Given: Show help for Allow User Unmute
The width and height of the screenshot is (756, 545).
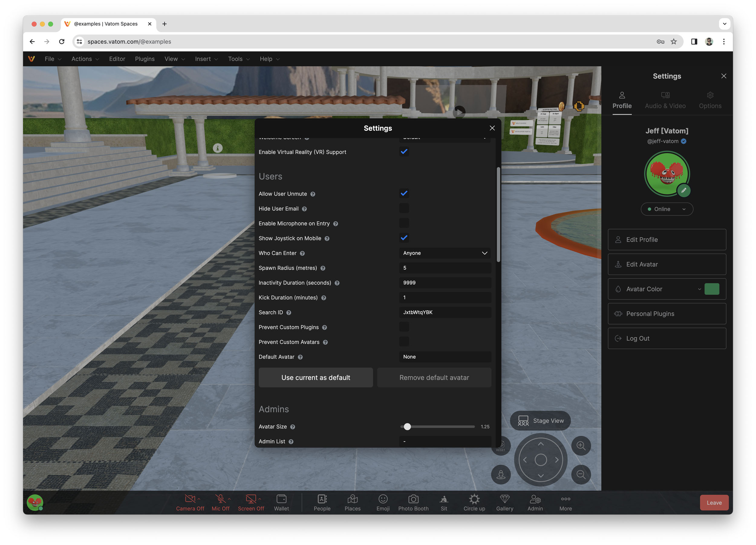Looking at the screenshot, I should point(313,194).
